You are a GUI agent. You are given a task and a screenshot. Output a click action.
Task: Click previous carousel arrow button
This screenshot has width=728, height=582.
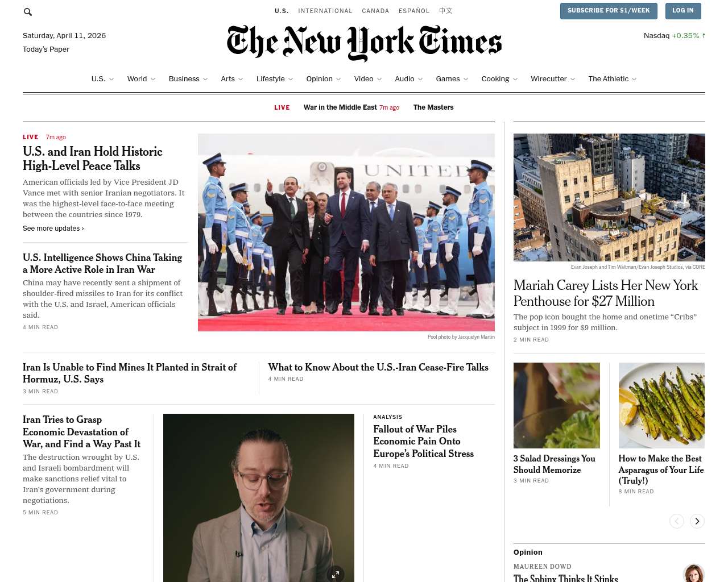(x=677, y=521)
